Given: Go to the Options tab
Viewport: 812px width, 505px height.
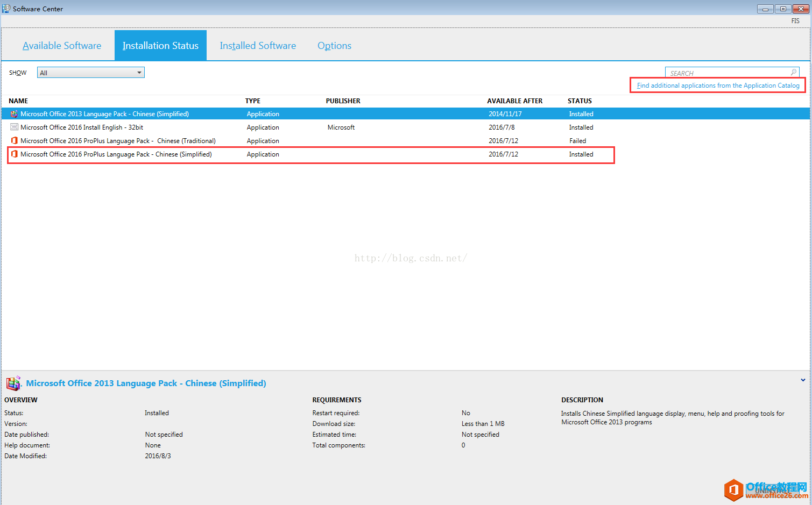Looking at the screenshot, I should [334, 46].
